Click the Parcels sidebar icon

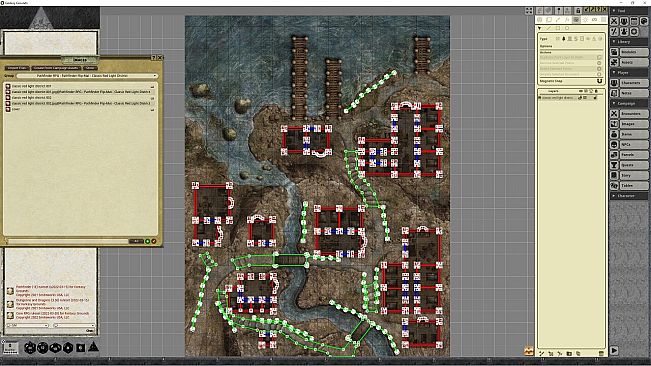(x=614, y=154)
